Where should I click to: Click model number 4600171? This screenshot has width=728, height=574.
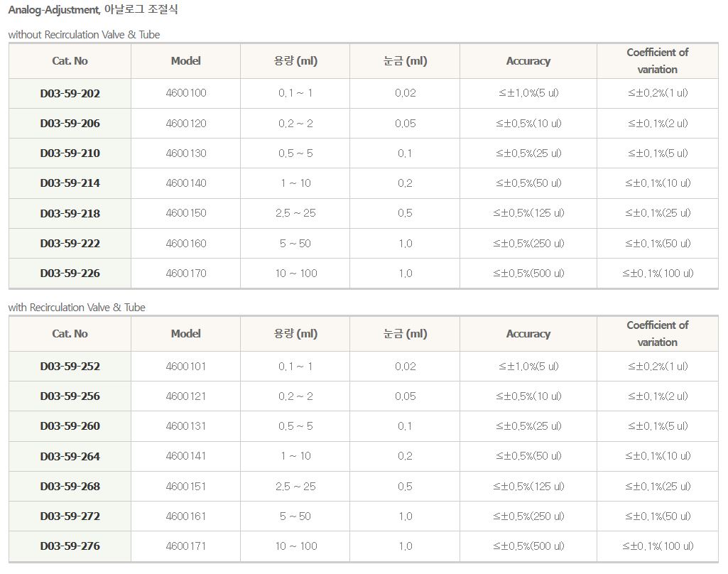click(185, 546)
